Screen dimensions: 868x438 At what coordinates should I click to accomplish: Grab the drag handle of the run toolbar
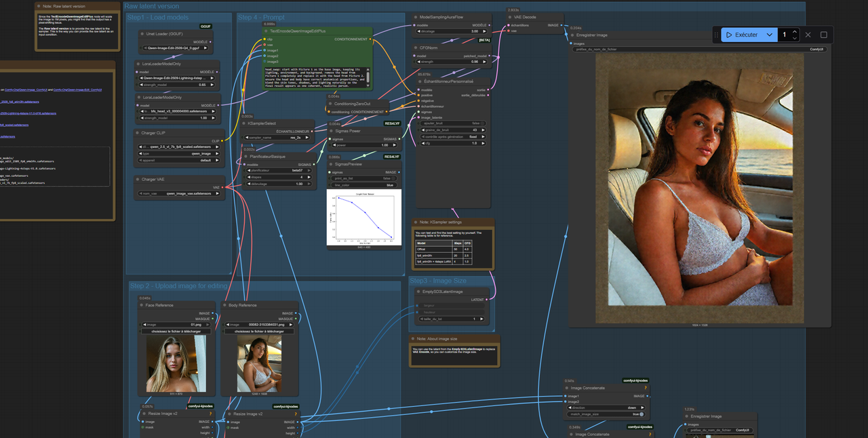pos(716,35)
